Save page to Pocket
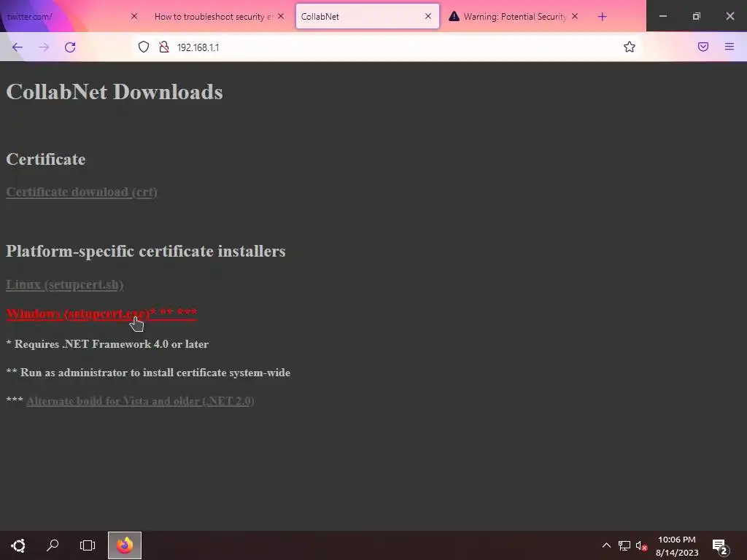 pos(703,47)
